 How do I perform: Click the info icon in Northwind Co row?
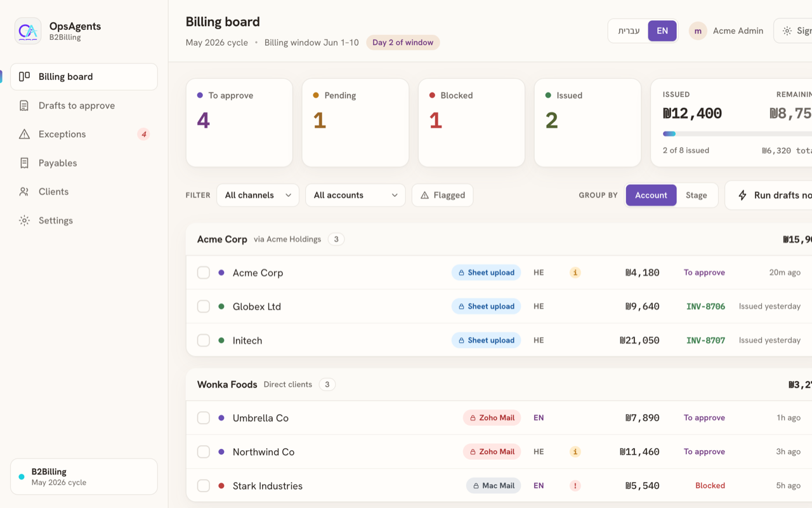coord(575,452)
